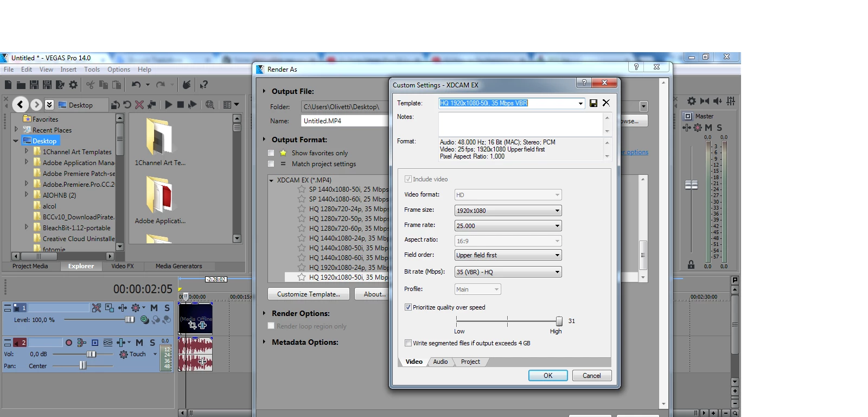Viewport: 868px width, 417px height.
Task: Expand the Render Options section
Action: 264,313
